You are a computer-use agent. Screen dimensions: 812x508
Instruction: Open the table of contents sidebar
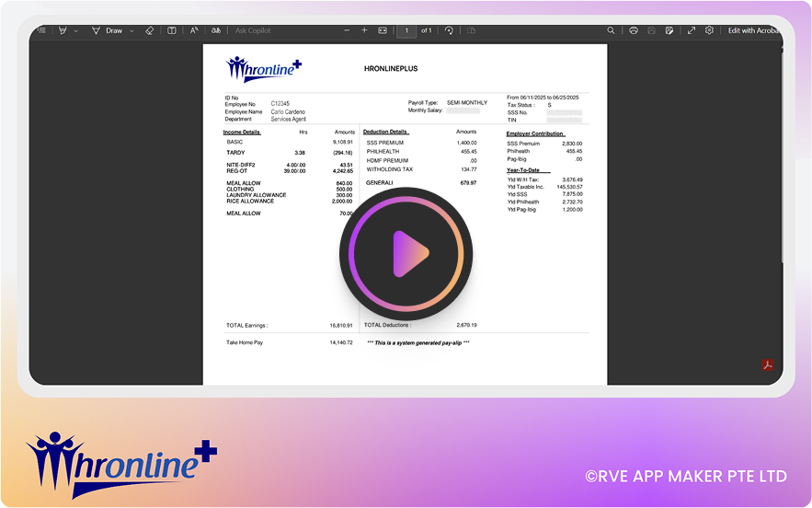click(x=41, y=30)
